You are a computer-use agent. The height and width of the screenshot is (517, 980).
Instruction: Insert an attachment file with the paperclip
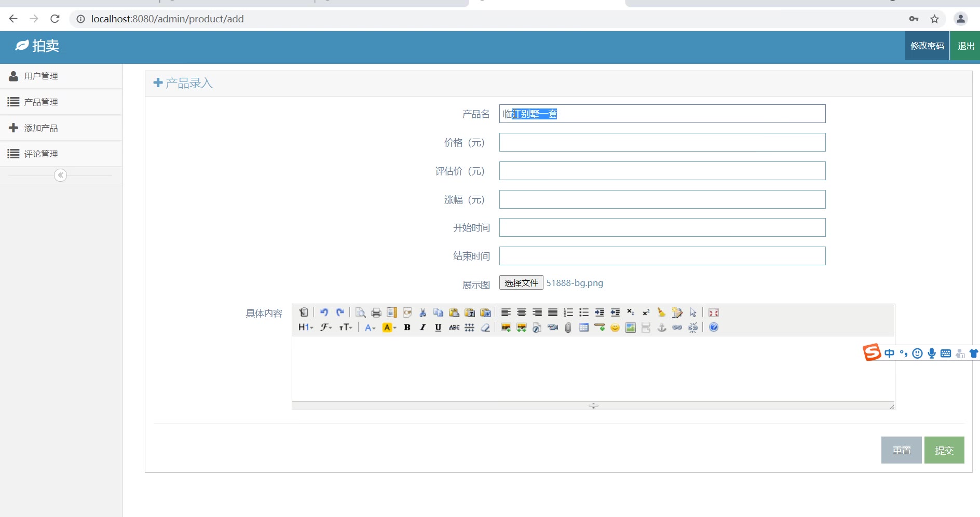(x=568, y=328)
